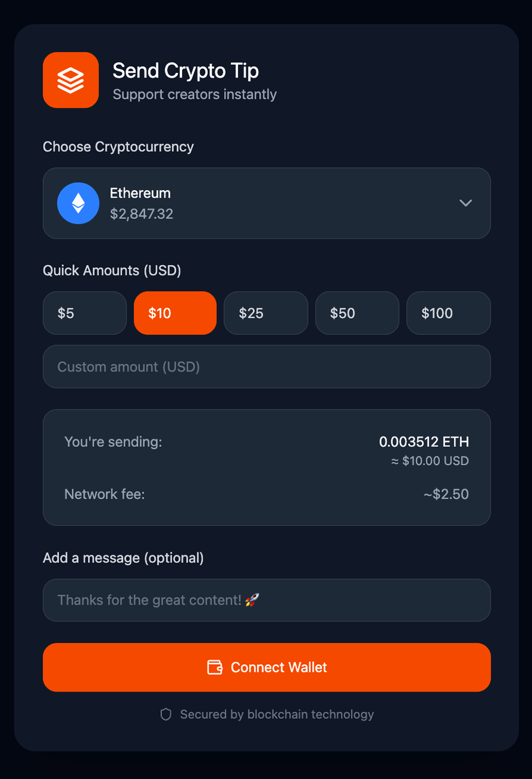Select the $50 quick amount
This screenshot has width=532, height=779.
pyautogui.click(x=357, y=313)
